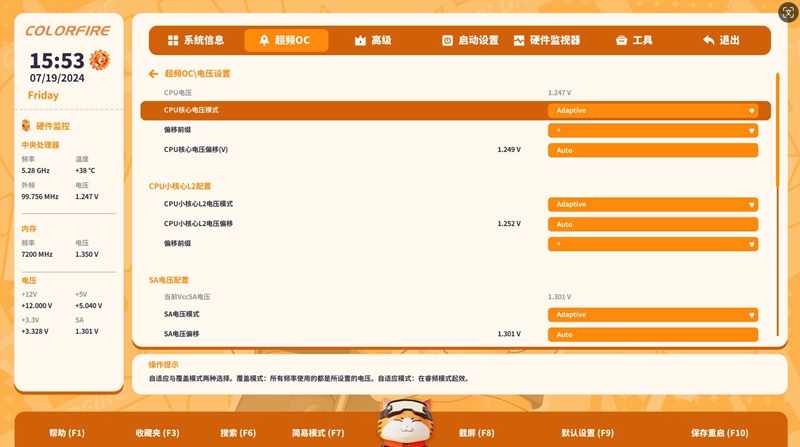This screenshot has width=800, height=447.
Task: Select the 退出 tab
Action: pyautogui.click(x=721, y=41)
